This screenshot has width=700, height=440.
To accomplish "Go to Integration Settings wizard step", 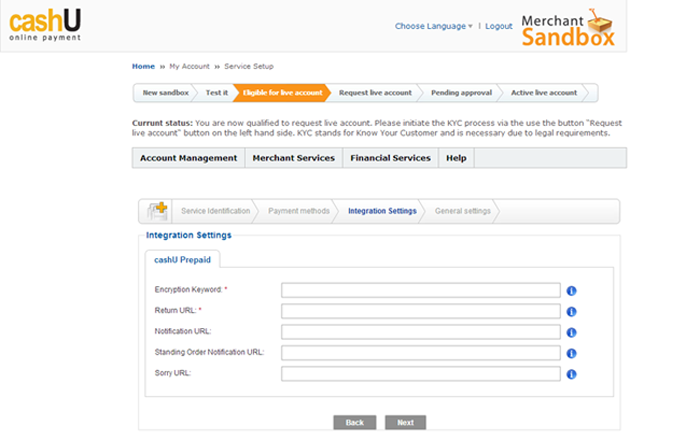I will coord(382,211).
